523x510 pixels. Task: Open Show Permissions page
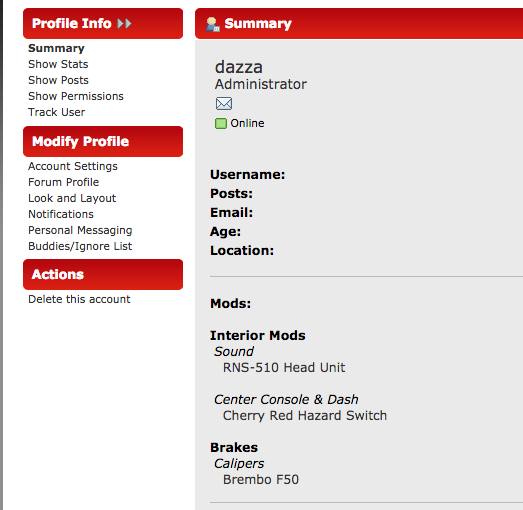[76, 96]
